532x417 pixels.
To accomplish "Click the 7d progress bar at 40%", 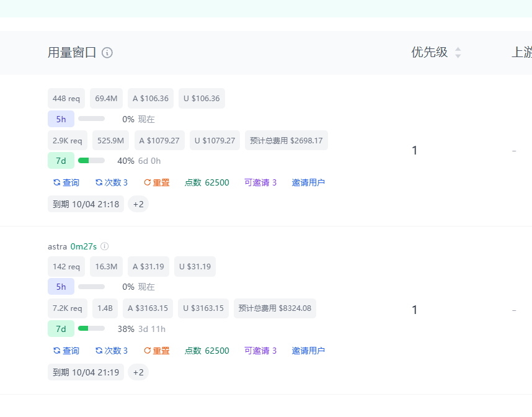I will click(x=91, y=161).
